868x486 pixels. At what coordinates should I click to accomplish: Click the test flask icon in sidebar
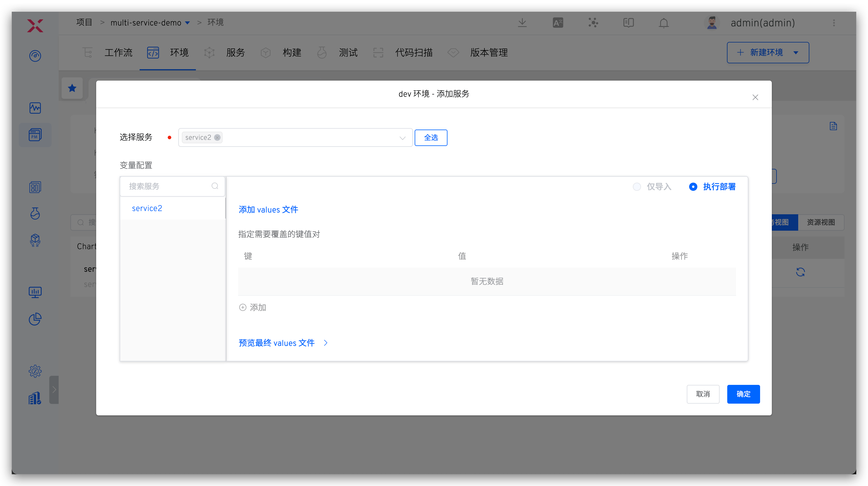coord(35,213)
